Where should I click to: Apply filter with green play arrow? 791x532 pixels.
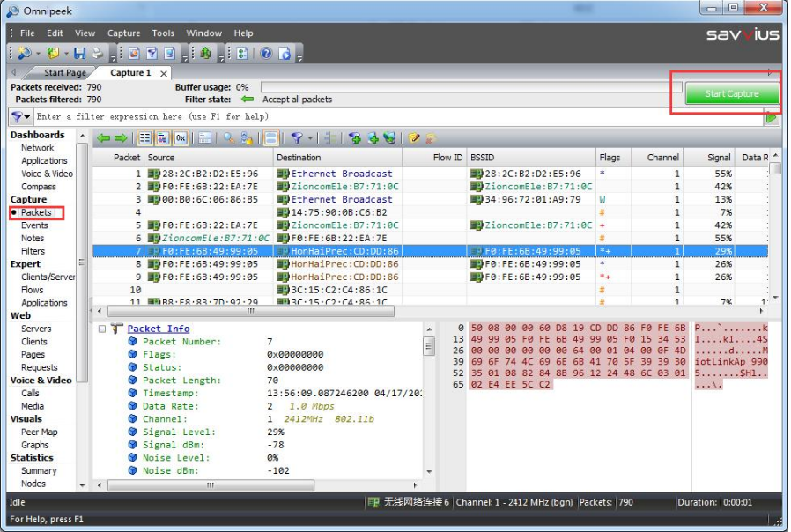coord(772,117)
